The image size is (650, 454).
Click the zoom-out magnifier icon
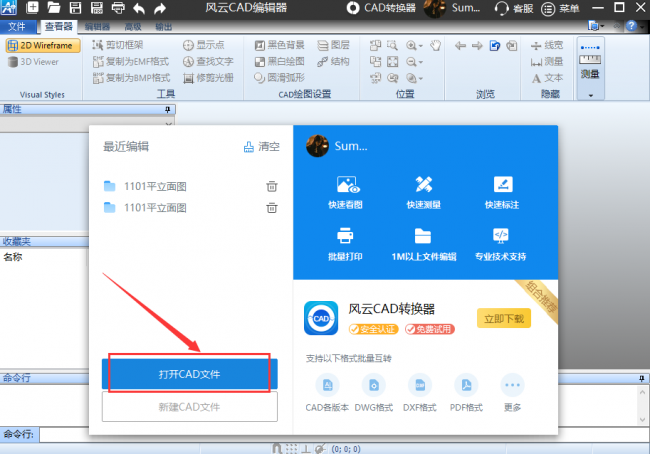tap(411, 62)
